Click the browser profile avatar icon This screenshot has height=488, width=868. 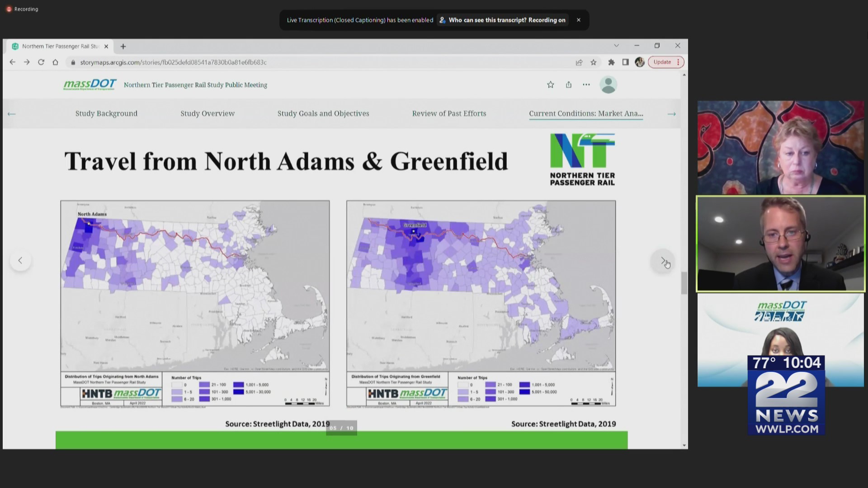[x=640, y=62]
